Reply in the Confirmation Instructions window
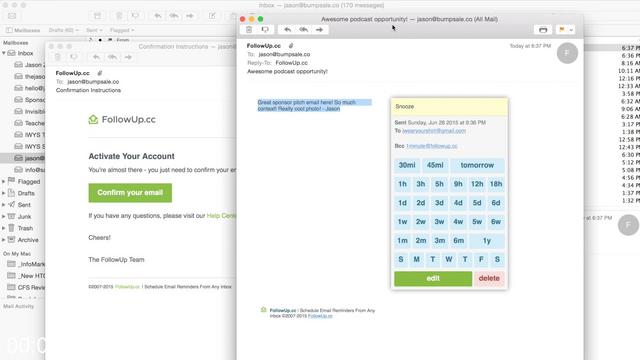Image resolution: width=640 pixels, height=360 pixels. [96, 57]
